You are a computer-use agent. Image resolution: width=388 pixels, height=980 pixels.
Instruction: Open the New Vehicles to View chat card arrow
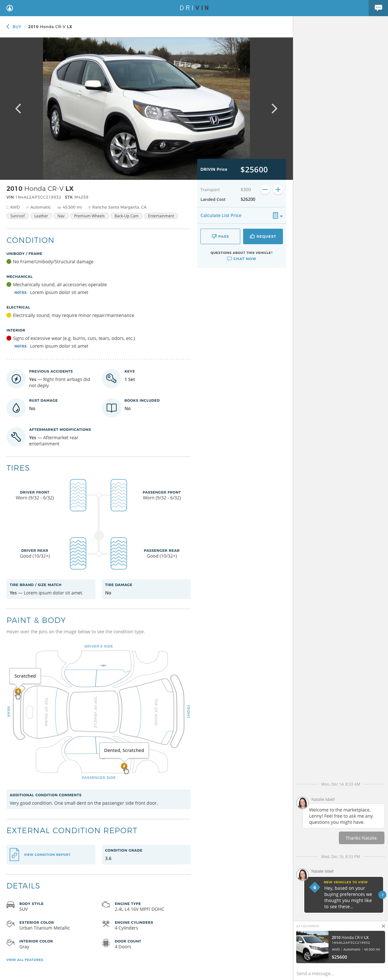pos(382,895)
